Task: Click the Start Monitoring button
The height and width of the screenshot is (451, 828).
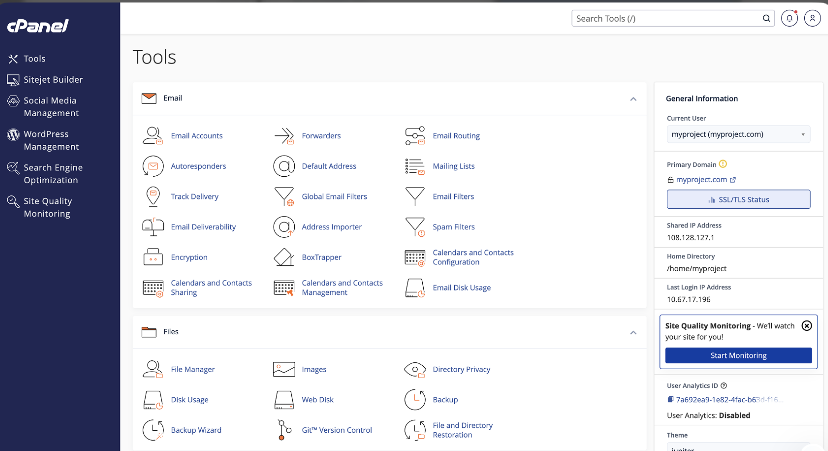Action: click(738, 356)
